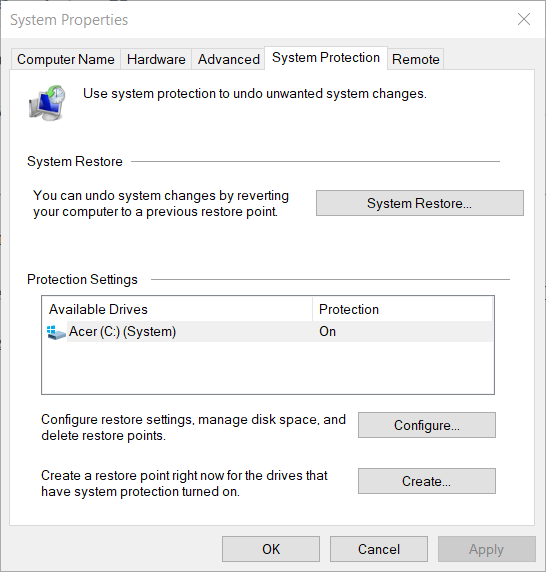The width and height of the screenshot is (546, 572).
Task: Click the system protection computer icon
Action: pos(47,103)
